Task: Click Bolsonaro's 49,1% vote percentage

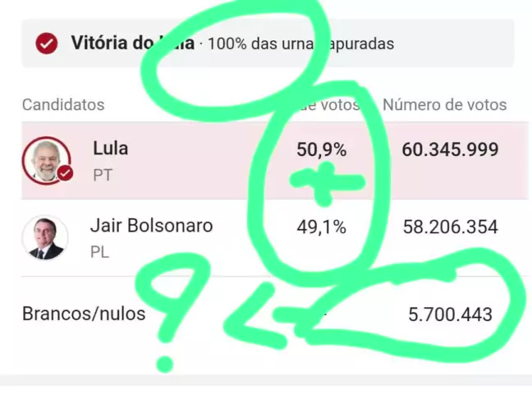Action: pos(321,227)
